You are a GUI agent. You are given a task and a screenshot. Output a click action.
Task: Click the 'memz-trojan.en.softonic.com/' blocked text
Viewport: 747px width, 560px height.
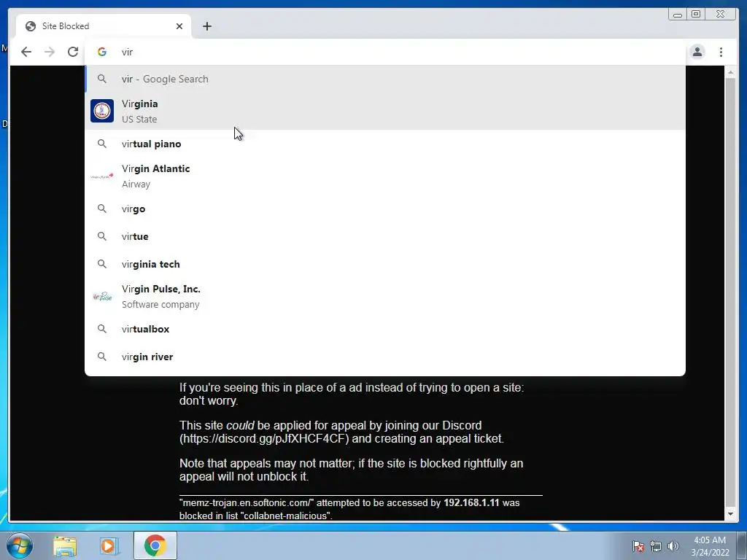[247, 503]
